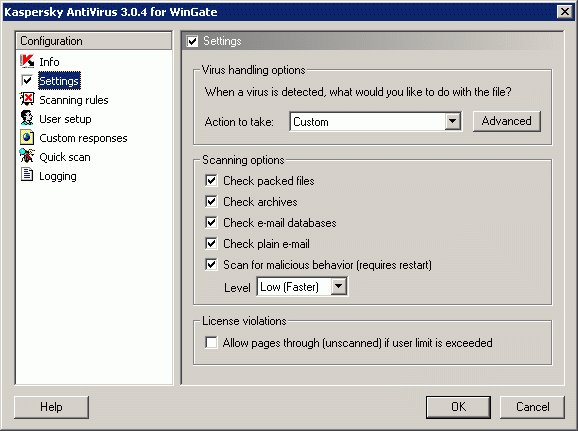Click the Kaspersky Info icon
The height and width of the screenshot is (431, 578).
click(x=27, y=61)
